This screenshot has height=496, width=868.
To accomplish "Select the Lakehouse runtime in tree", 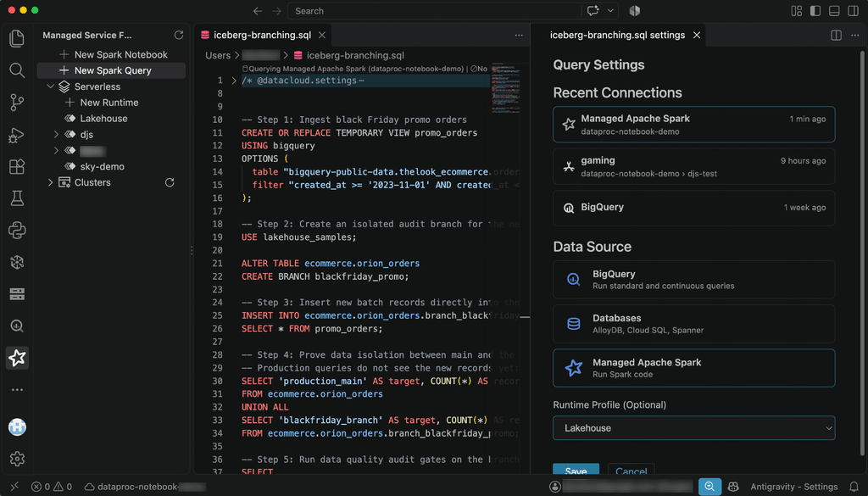I will point(103,119).
